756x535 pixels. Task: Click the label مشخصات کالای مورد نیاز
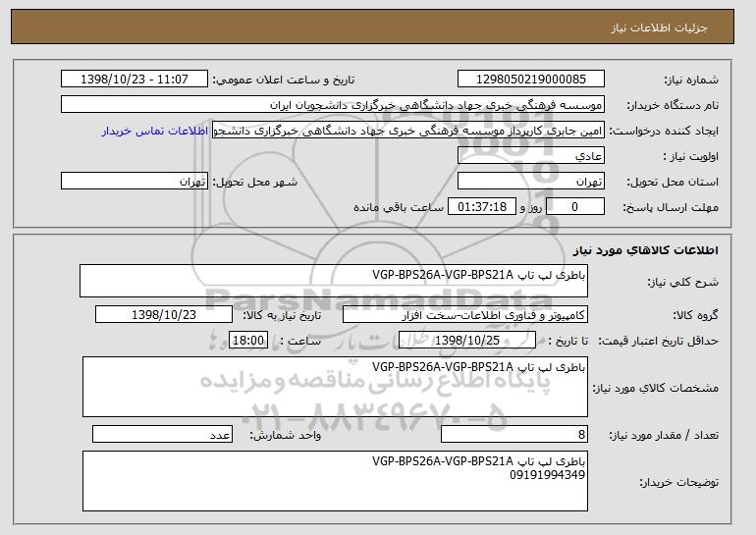pyautogui.click(x=655, y=388)
